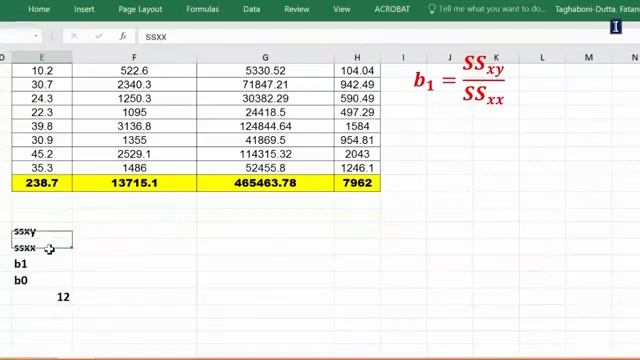This screenshot has width=640, height=360.
Task: Confirm entry with the checkmark icon
Action: point(99,36)
